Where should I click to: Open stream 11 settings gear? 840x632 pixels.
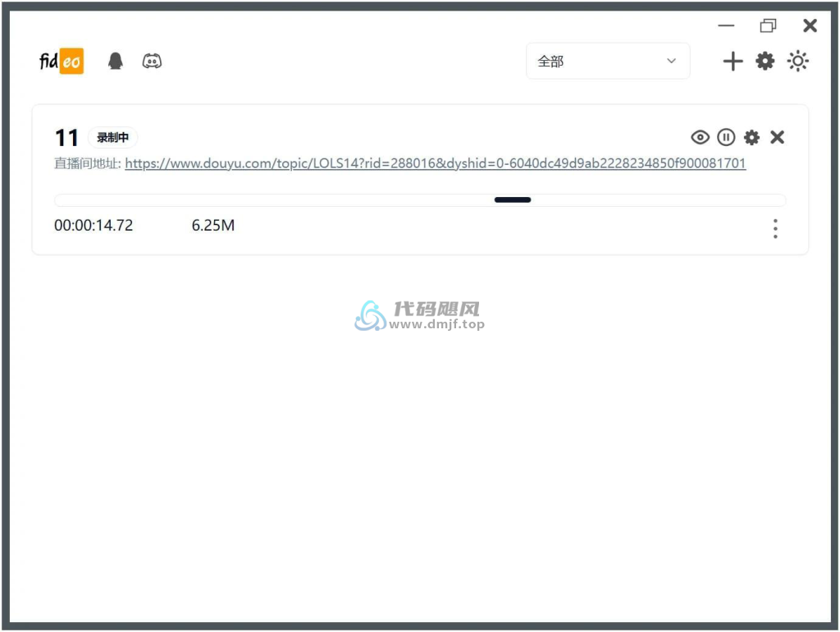751,137
